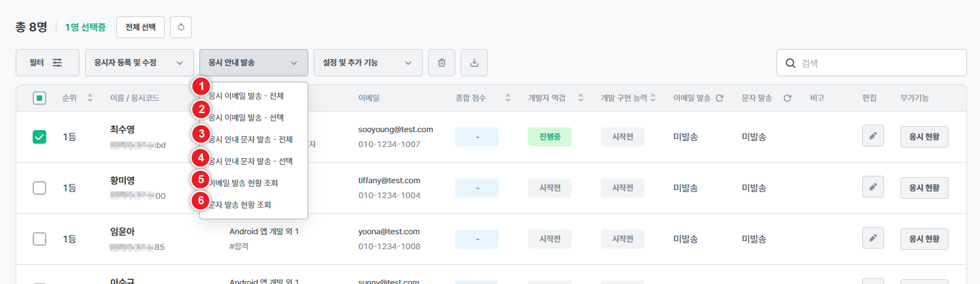Open the 설정 및 추가 기능 dropdown
980x284 pixels.
367,63
